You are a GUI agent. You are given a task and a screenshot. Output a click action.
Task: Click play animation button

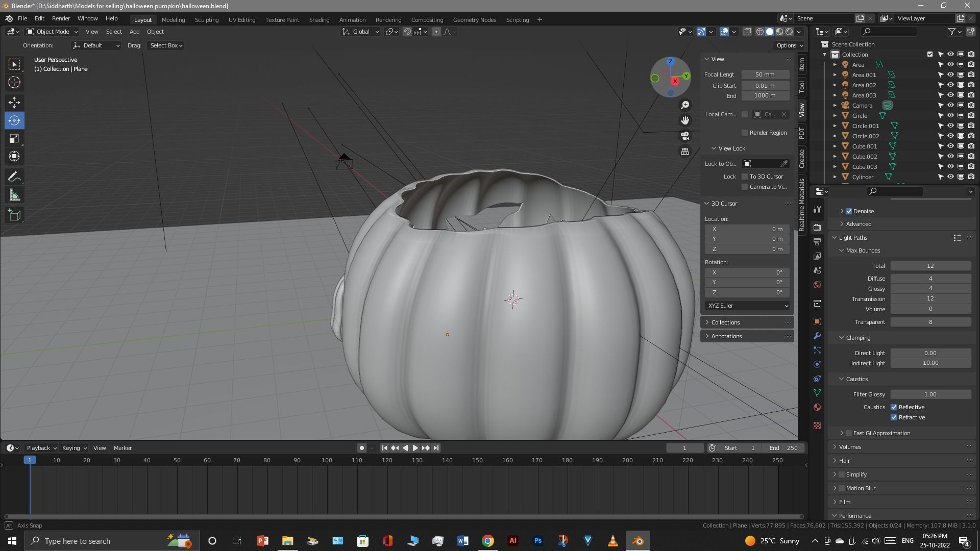[415, 448]
